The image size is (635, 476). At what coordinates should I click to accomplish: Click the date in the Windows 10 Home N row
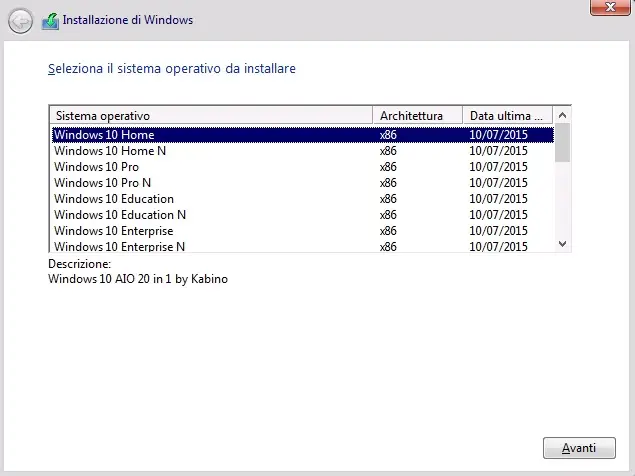(498, 151)
